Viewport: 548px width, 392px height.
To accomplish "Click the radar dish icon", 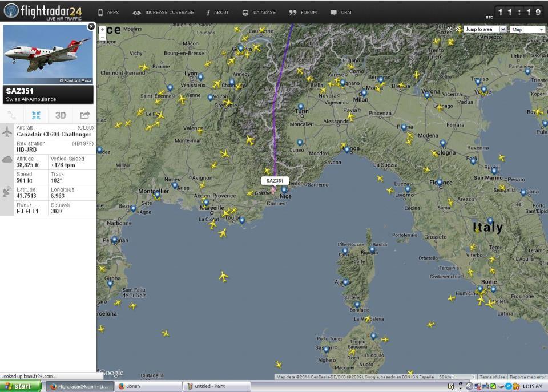I will point(7,192).
